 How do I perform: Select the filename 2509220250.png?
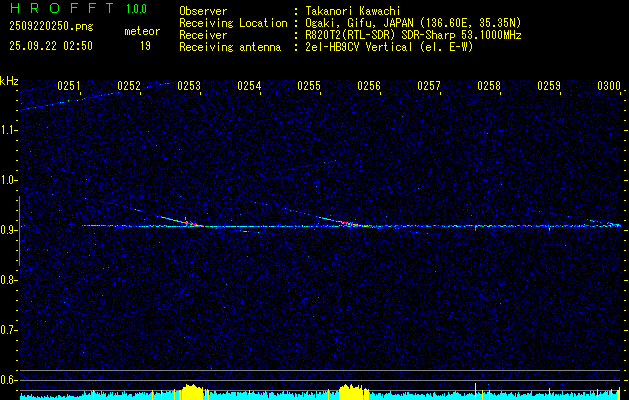coord(50,25)
